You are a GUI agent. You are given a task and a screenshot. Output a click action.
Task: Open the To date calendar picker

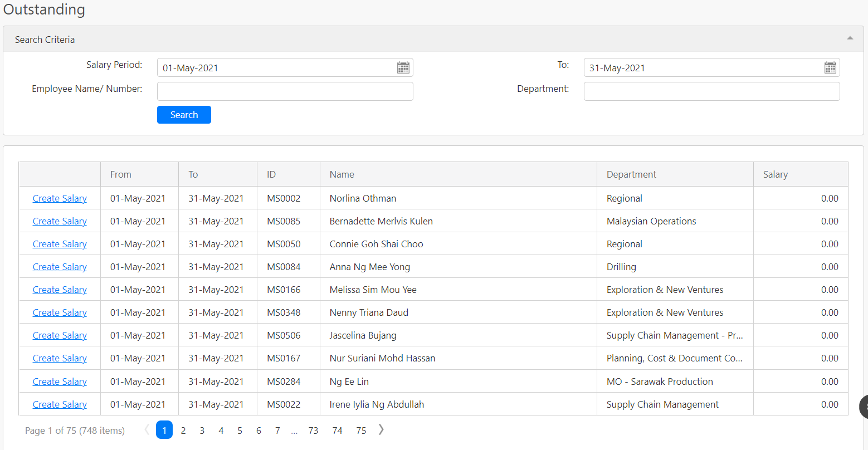(x=830, y=68)
